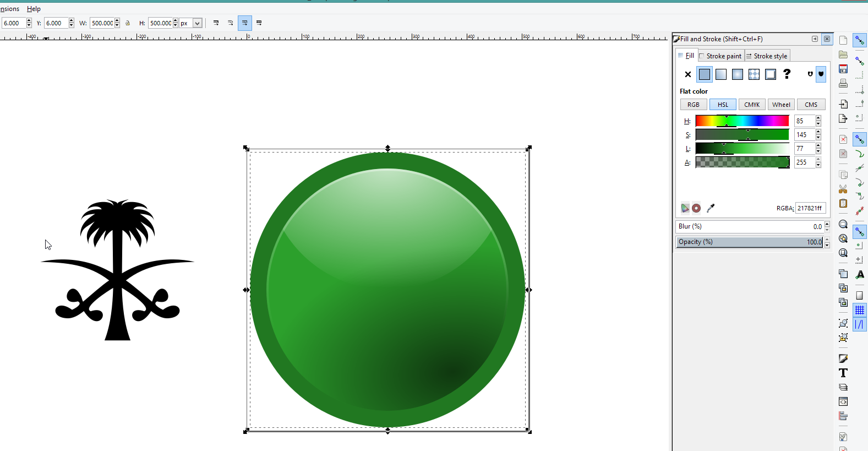This screenshot has height=451, width=868.
Task: Click the No paint X icon
Action: [687, 74]
